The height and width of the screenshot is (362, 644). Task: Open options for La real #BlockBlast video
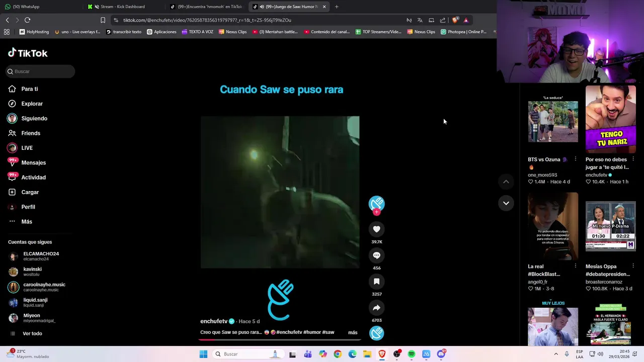click(575, 266)
